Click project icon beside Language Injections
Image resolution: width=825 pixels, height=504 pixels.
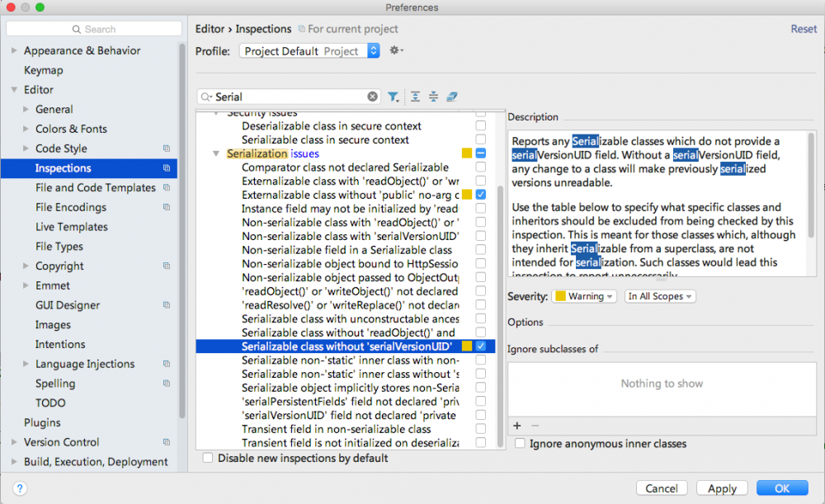coord(167,364)
